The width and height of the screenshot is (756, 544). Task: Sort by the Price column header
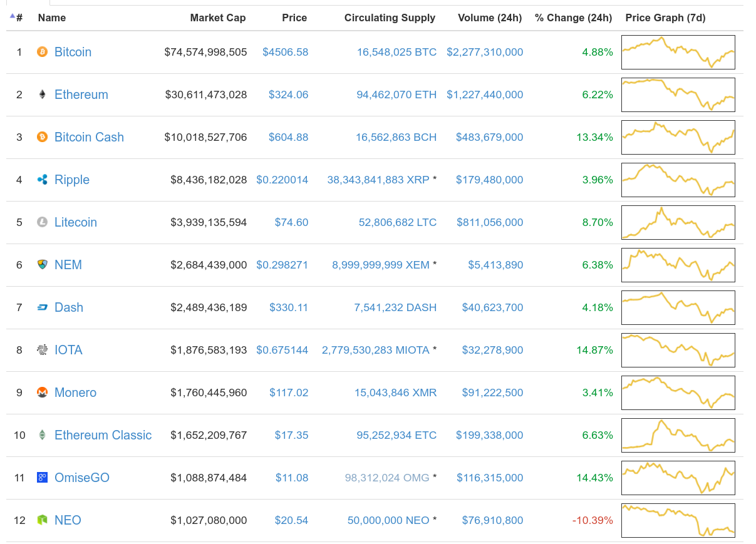click(x=294, y=18)
